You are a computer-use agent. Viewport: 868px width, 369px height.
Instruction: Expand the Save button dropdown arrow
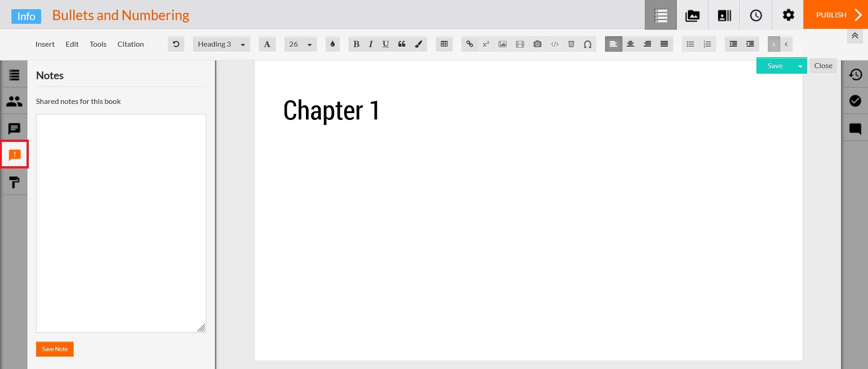point(800,66)
